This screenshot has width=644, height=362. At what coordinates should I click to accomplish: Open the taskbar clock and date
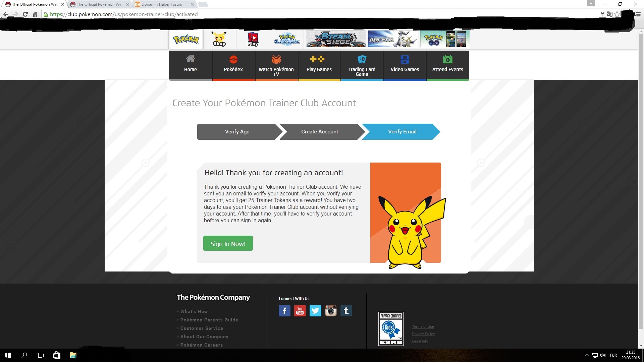(630, 355)
